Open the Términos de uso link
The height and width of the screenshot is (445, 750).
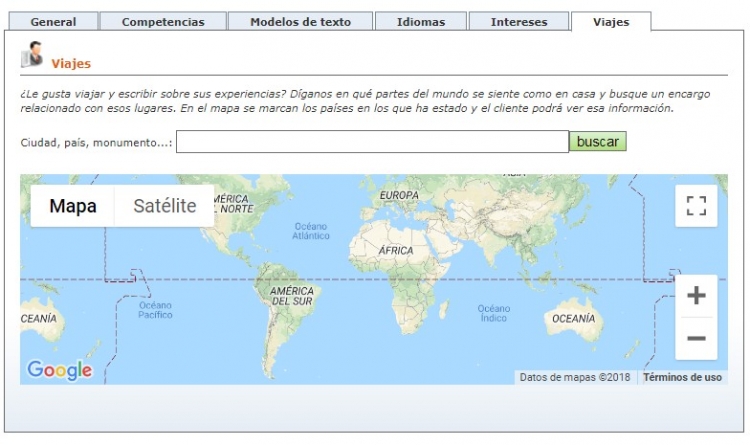pos(682,378)
